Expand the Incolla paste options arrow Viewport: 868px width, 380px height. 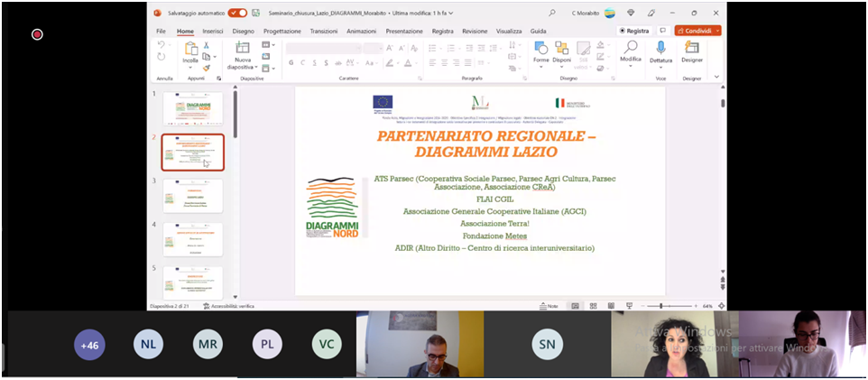point(190,67)
